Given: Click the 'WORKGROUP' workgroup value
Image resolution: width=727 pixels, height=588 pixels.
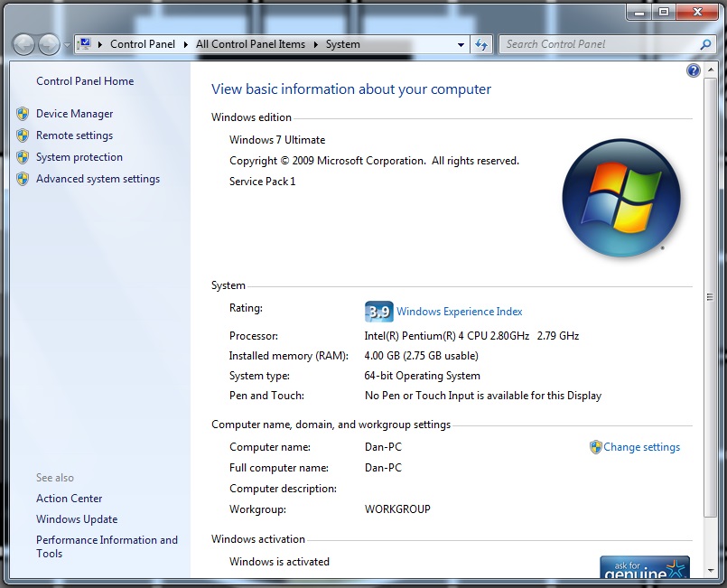Looking at the screenshot, I should point(397,509).
